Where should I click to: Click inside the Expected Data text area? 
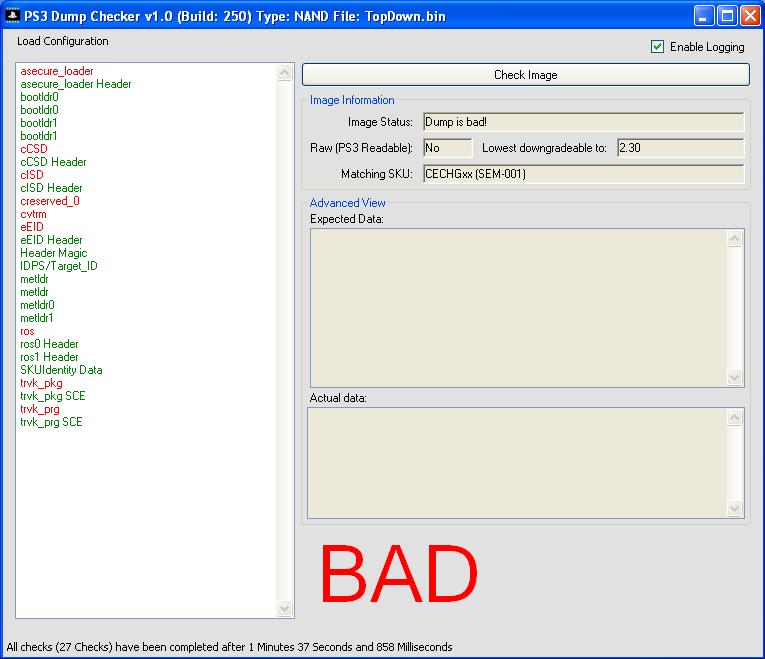pos(518,308)
